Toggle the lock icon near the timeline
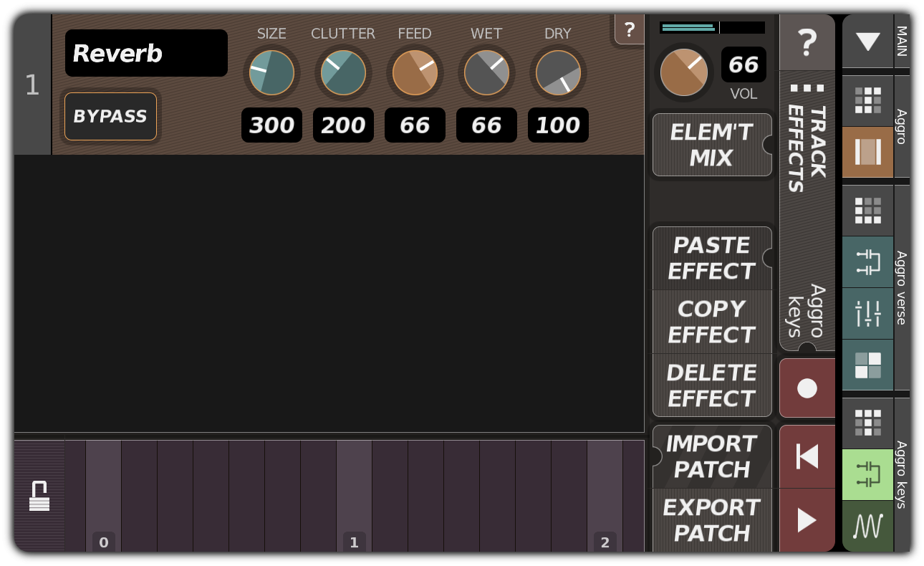This screenshot has height=566, width=924. click(39, 494)
